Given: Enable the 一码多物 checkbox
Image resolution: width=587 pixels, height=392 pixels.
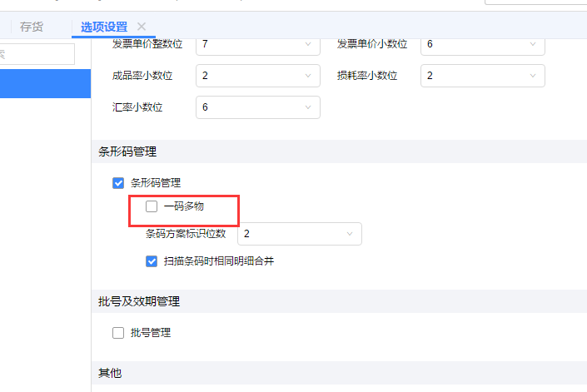Looking at the screenshot, I should pos(152,206).
